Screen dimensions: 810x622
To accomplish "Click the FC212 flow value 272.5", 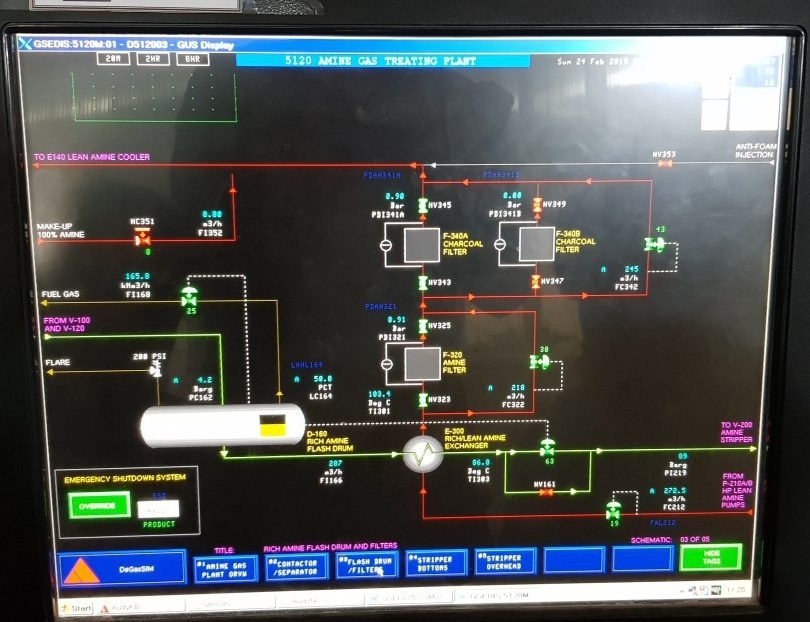I will (675, 491).
